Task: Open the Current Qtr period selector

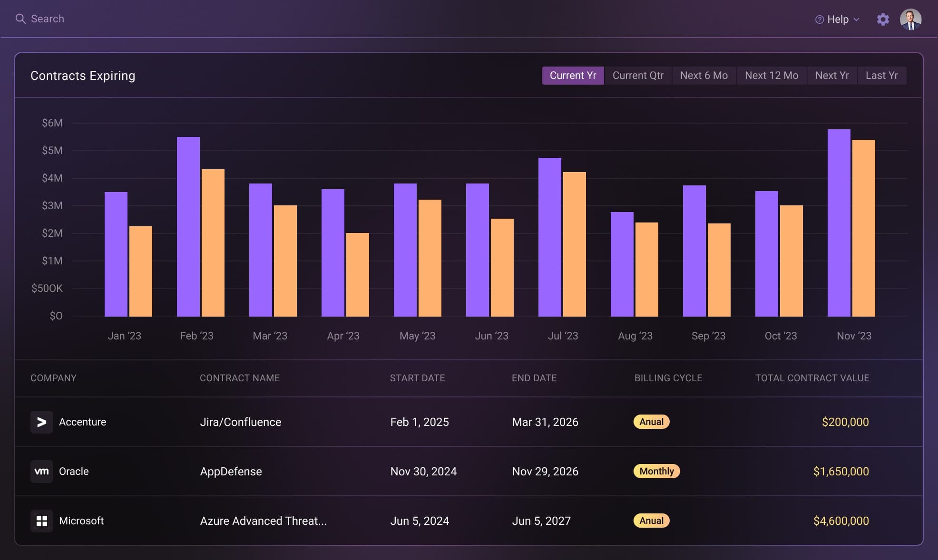Action: tap(638, 75)
